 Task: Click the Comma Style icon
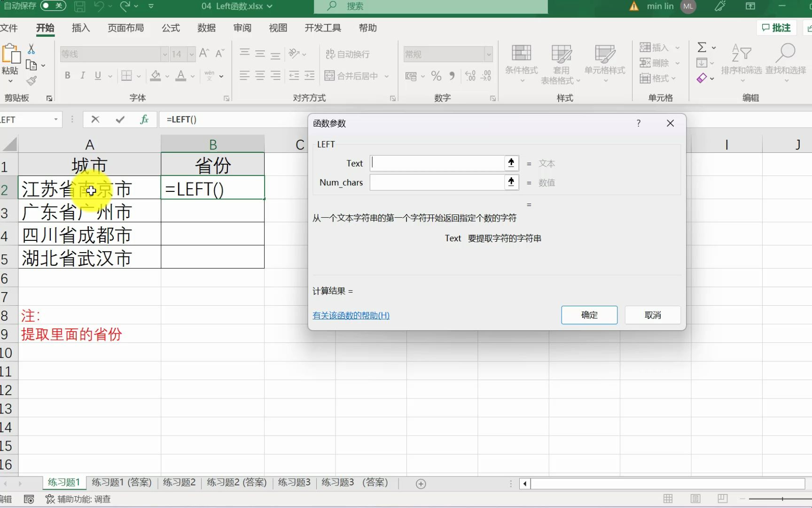(452, 76)
